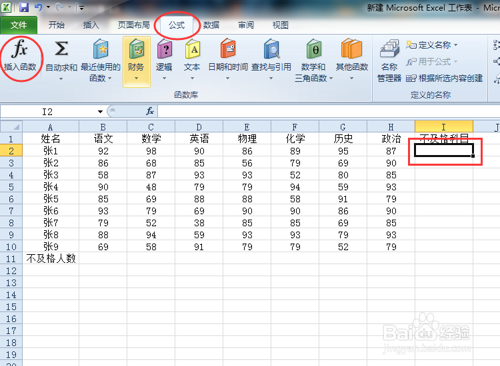Expand the Undo history dropdown arrow

48,7
